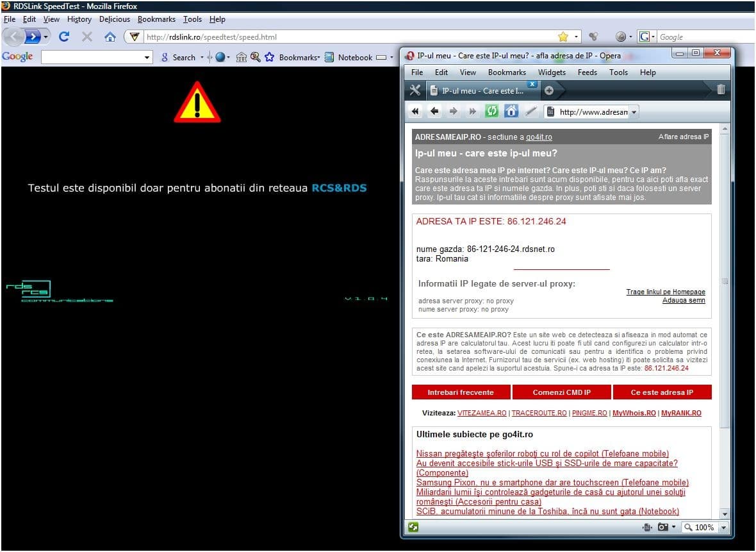The width and height of the screenshot is (756, 552).
Task: Open Opera closed tabs trash can
Action: click(x=720, y=90)
